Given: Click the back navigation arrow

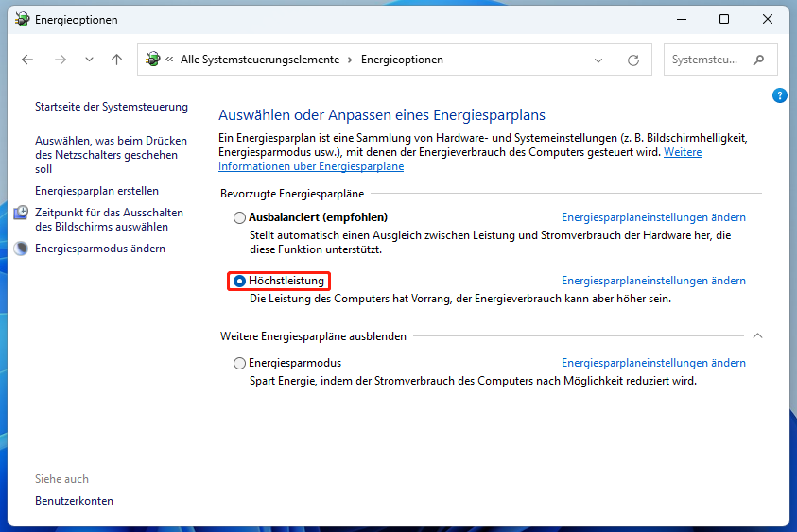Looking at the screenshot, I should pos(27,60).
